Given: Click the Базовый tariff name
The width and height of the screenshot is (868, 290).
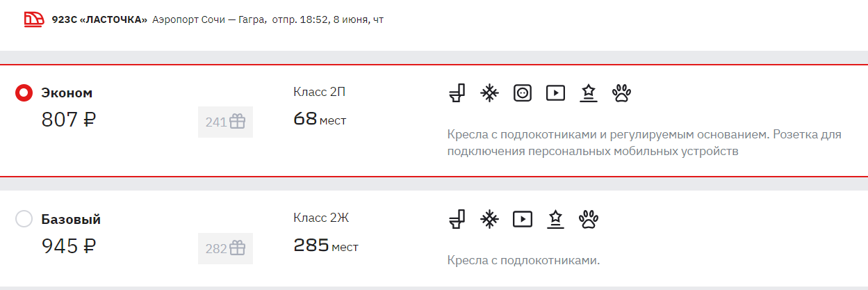Looking at the screenshot, I should pos(71,220).
